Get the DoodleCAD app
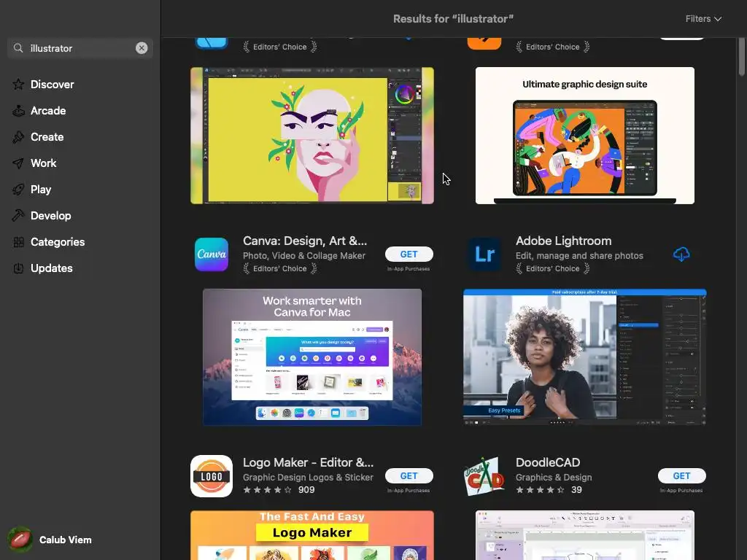Viewport: 747px width, 560px height. (x=682, y=475)
